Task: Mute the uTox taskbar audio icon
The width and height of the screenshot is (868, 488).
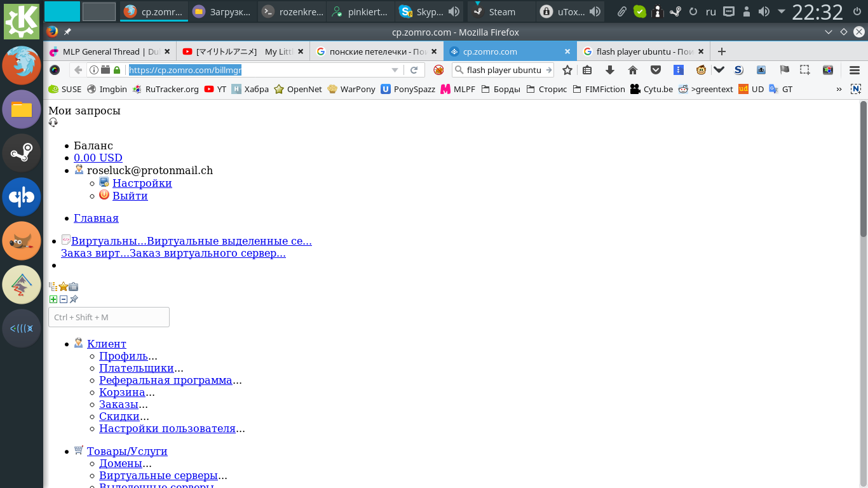Action: [595, 11]
